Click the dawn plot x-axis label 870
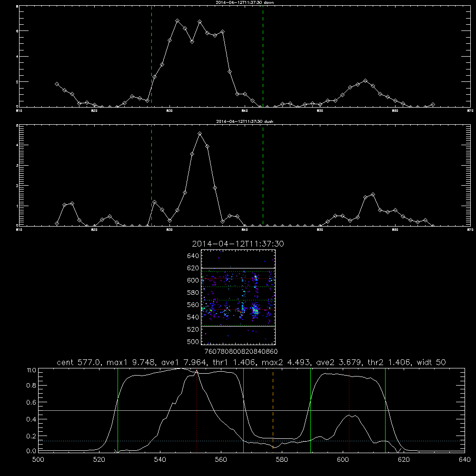Screen dimensions: 476x476 470,111
